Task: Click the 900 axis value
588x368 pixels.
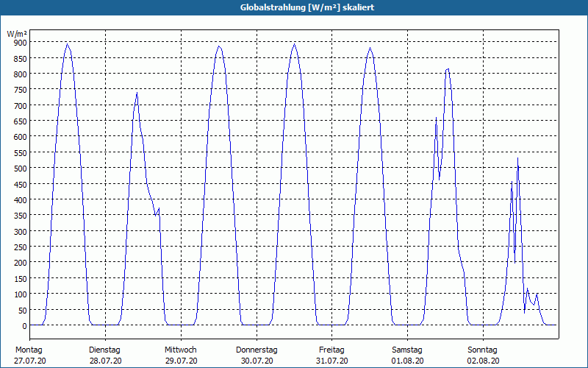Action: click(21, 43)
